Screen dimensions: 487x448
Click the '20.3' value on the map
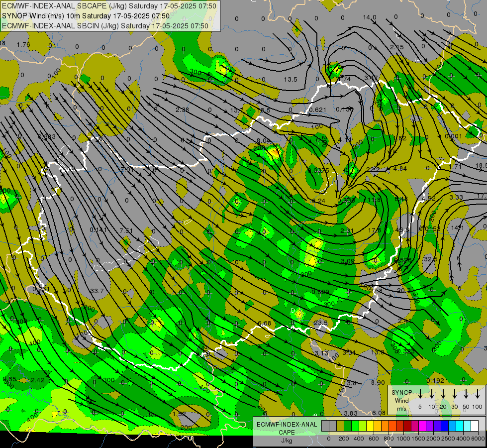coord(404,290)
